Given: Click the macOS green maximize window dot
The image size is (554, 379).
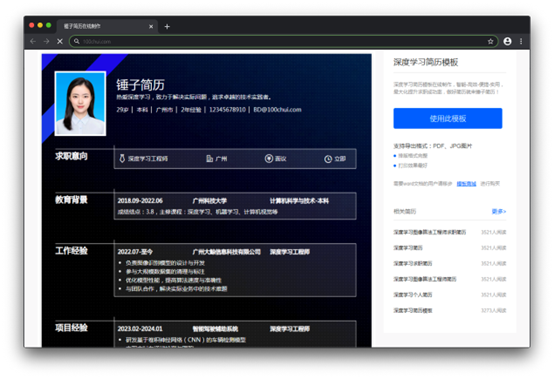Looking at the screenshot, I should [48, 25].
